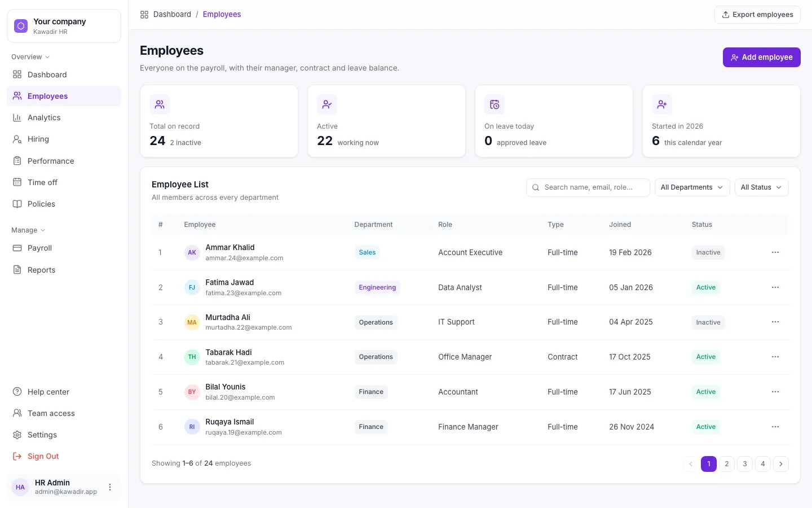Click the FJ avatar for Fatima Jawad
This screenshot has width=812, height=508.
(192, 287)
